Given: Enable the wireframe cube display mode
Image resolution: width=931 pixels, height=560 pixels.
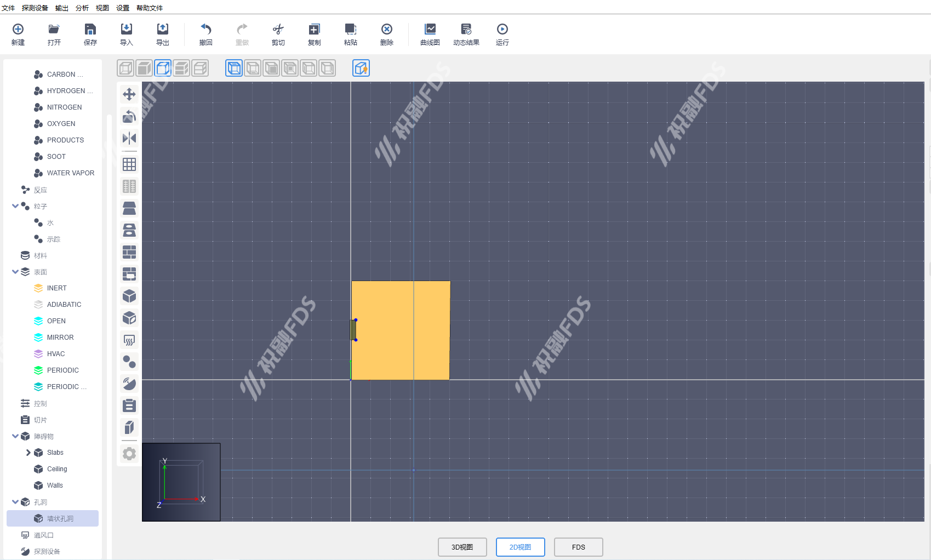Looking at the screenshot, I should (125, 68).
